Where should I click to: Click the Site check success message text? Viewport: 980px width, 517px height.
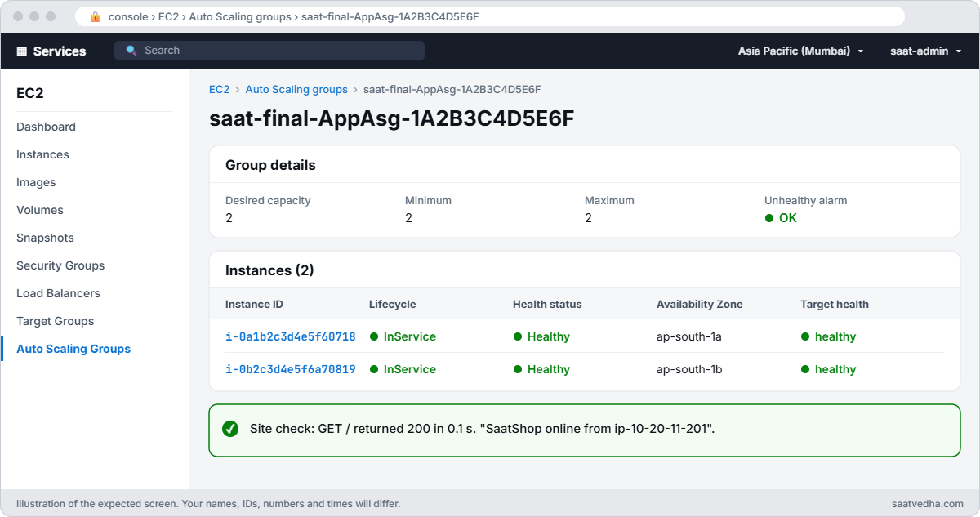pyautogui.click(x=482, y=429)
